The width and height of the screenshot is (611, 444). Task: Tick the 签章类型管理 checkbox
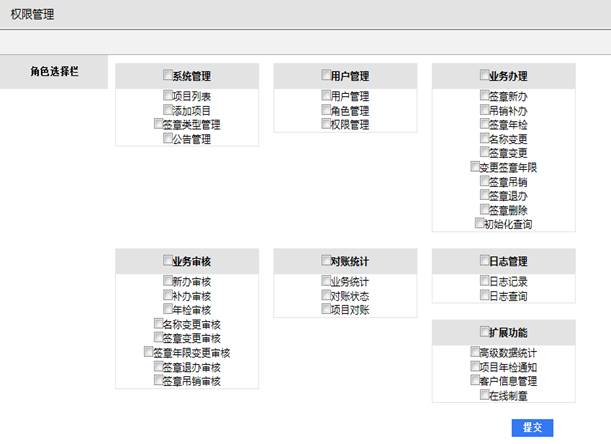tap(158, 125)
